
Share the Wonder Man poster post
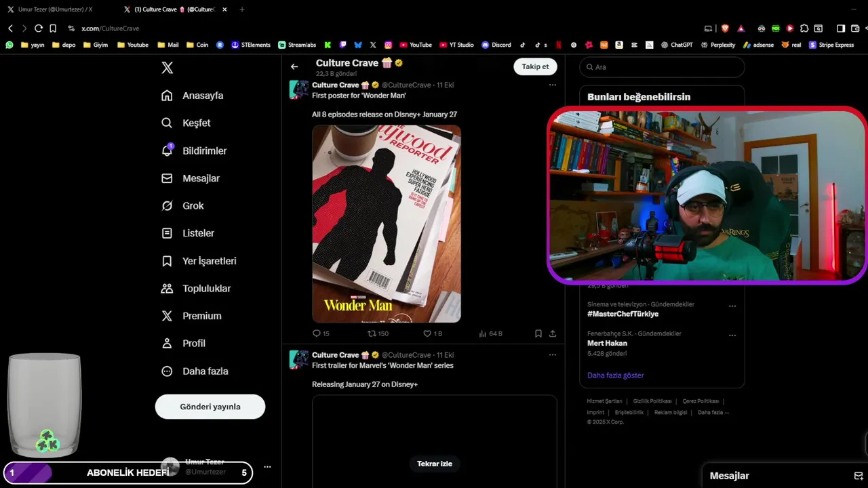553,333
